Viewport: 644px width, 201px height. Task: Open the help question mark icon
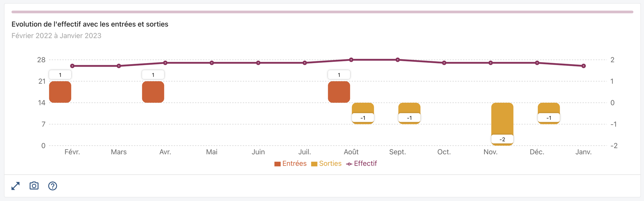coord(52,186)
